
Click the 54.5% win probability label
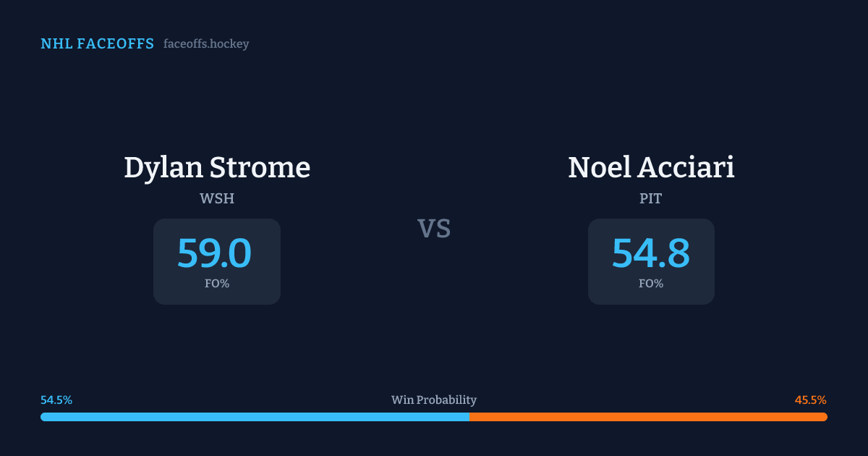pyautogui.click(x=56, y=400)
